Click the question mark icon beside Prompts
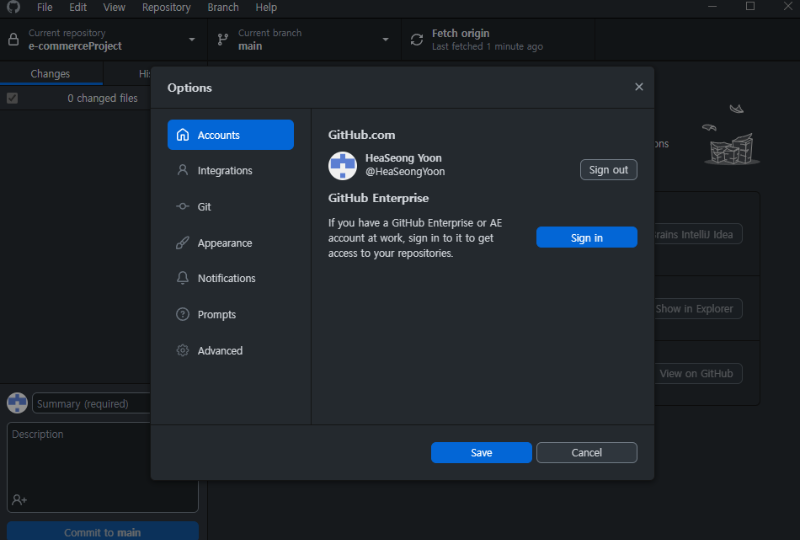The width and height of the screenshot is (800, 540). pyautogui.click(x=183, y=314)
